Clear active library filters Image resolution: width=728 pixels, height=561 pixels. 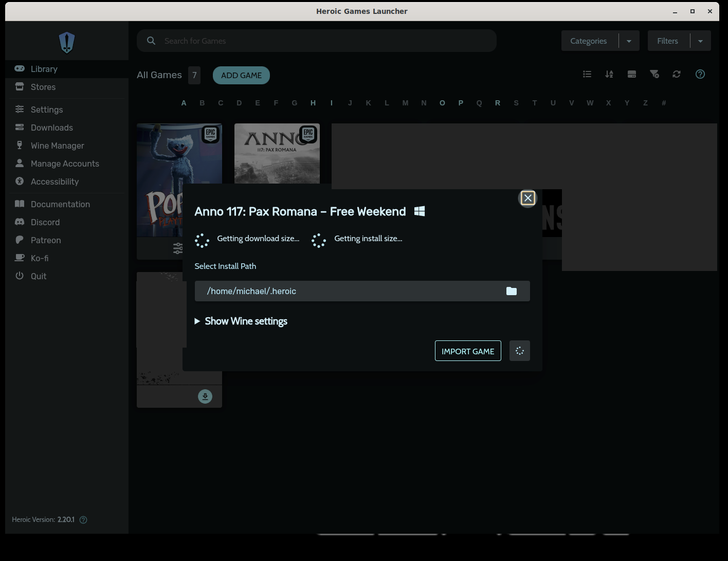coord(654,74)
